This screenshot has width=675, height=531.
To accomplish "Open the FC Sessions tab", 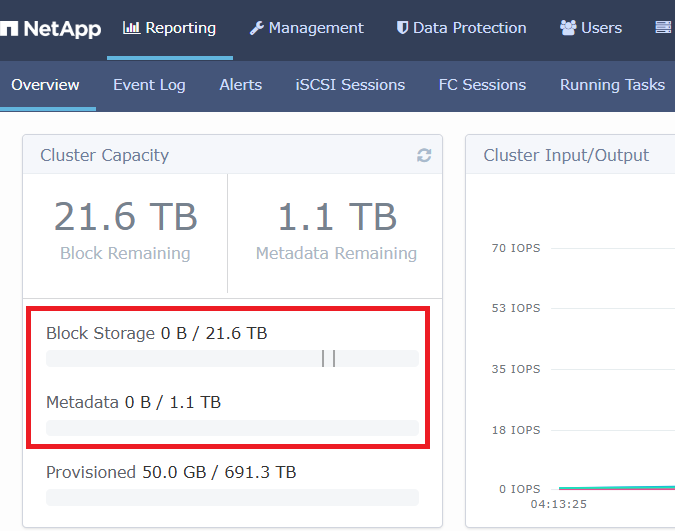I will (x=482, y=85).
